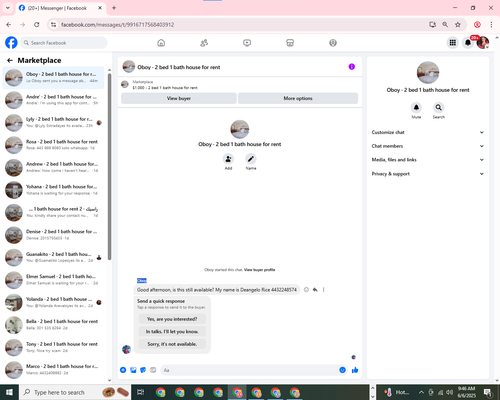Screen dimensions: 500x400
Task: Open more actions plus icon in composer
Action: [123, 370]
